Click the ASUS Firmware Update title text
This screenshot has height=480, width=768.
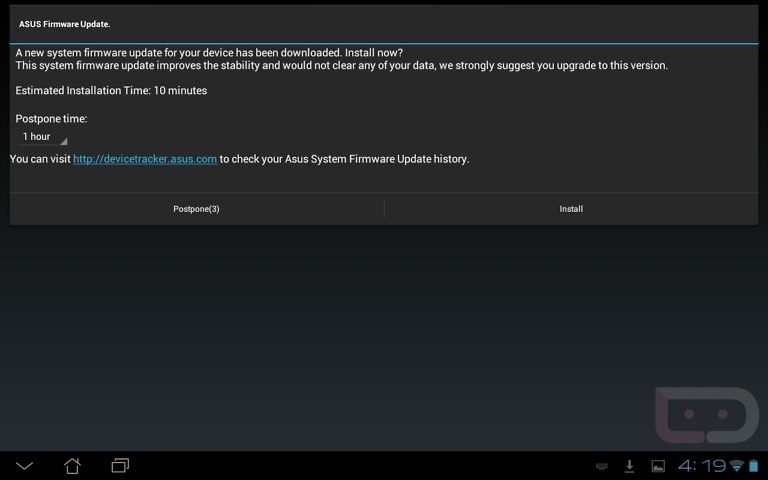click(x=65, y=24)
